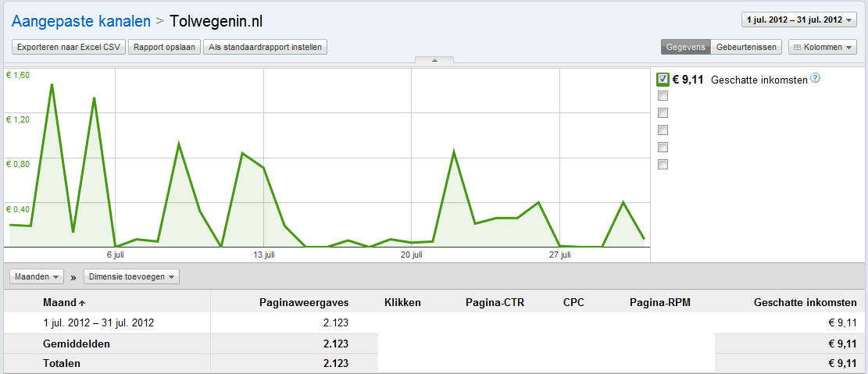Click the Gemiddelden row label

[77, 344]
